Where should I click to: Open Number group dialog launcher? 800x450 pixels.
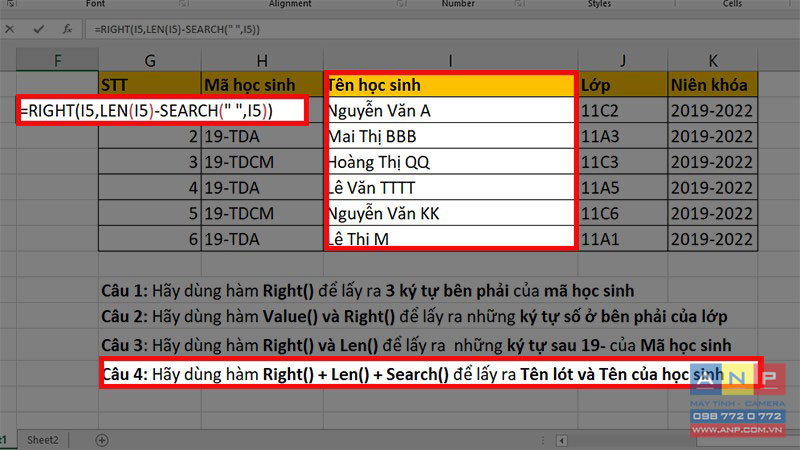[518, 4]
